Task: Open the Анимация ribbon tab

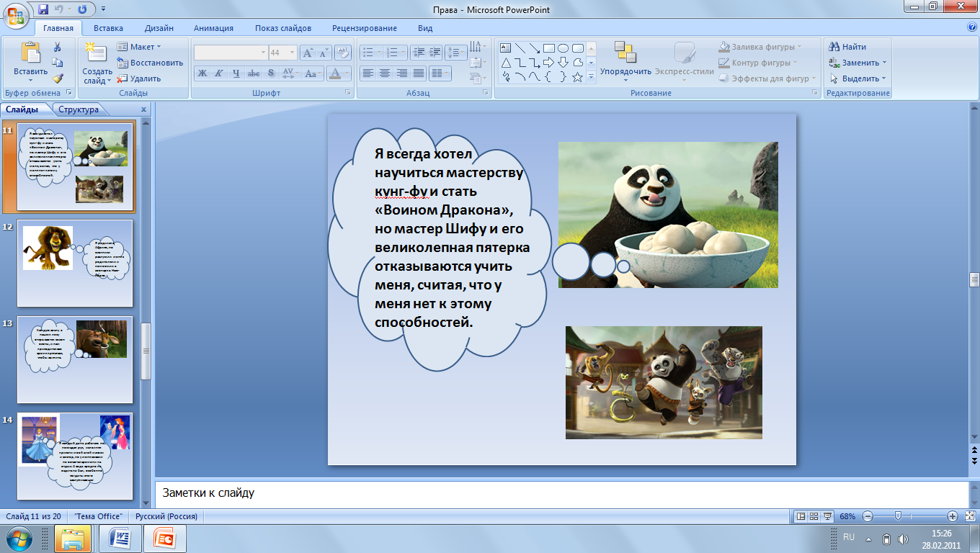Action: 213,28
